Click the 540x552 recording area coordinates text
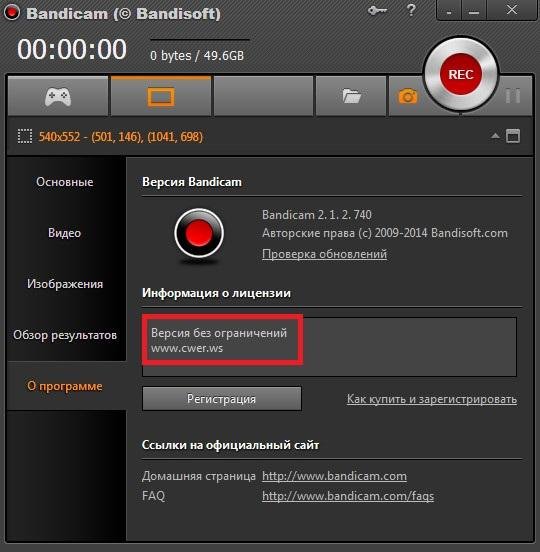This screenshot has width=540, height=552. click(121, 137)
